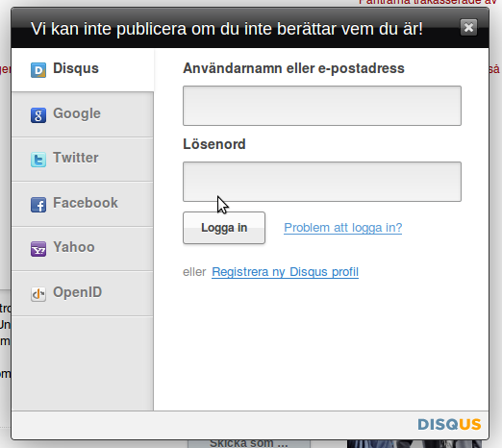
Task: Click the OpenID icon
Action: pyautogui.click(x=38, y=294)
